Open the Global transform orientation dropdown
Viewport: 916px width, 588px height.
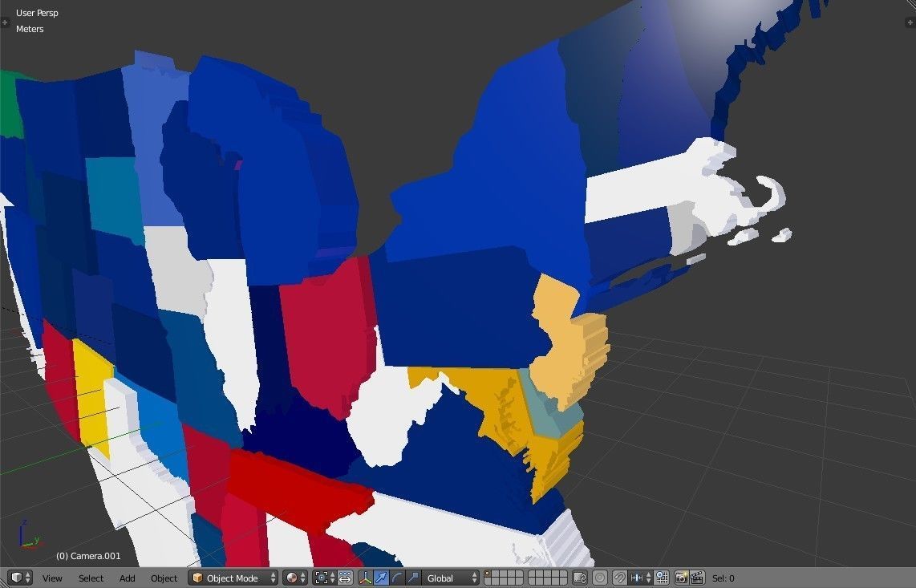point(451,578)
